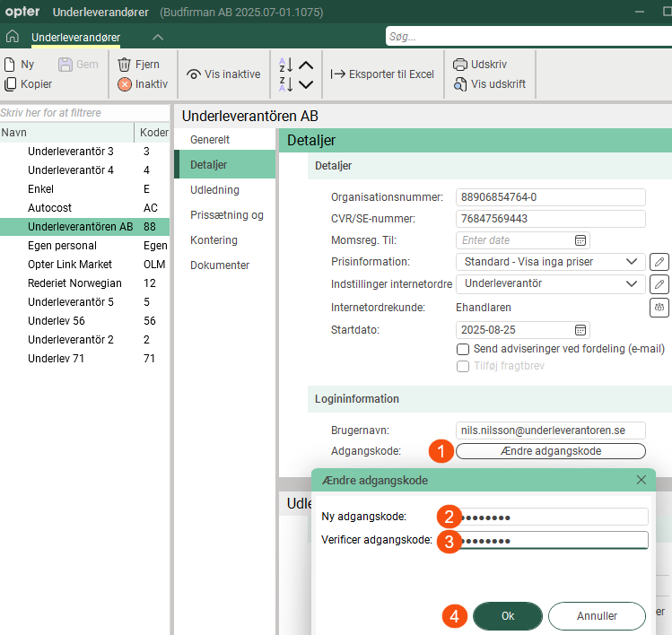The width and height of the screenshot is (672, 635).
Task: Expand the Prisinformation dropdown
Action: click(x=633, y=262)
